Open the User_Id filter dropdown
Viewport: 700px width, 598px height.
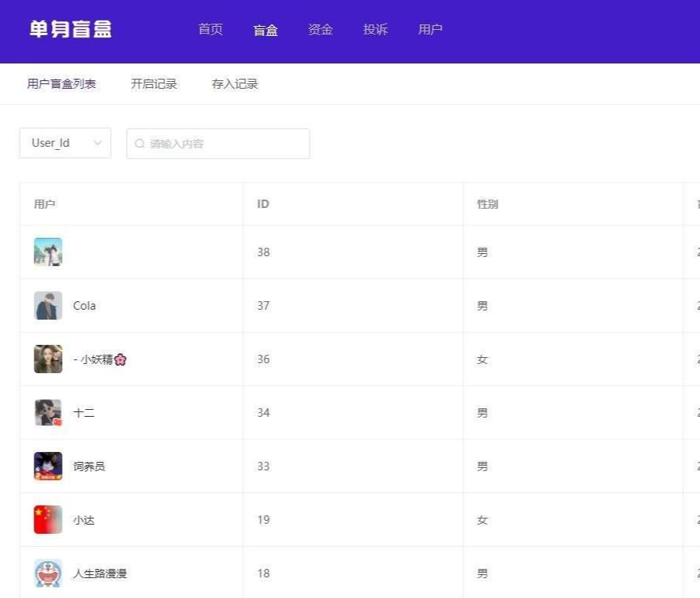pyautogui.click(x=65, y=143)
